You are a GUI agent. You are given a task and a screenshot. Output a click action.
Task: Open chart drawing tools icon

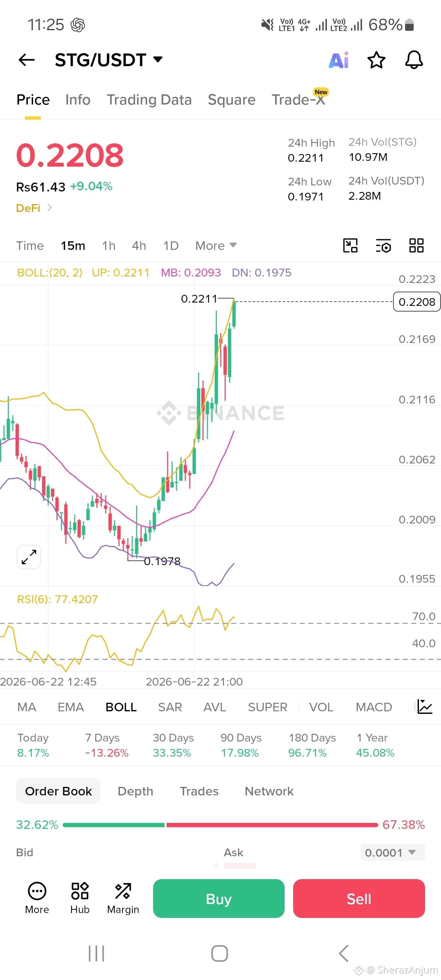coord(350,246)
